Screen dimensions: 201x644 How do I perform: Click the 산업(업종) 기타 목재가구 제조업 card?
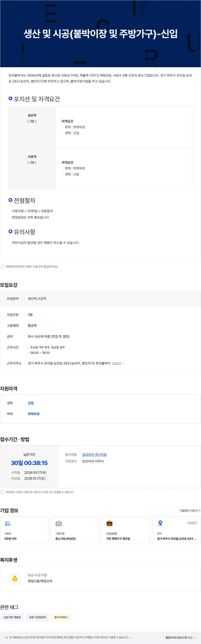126,530
